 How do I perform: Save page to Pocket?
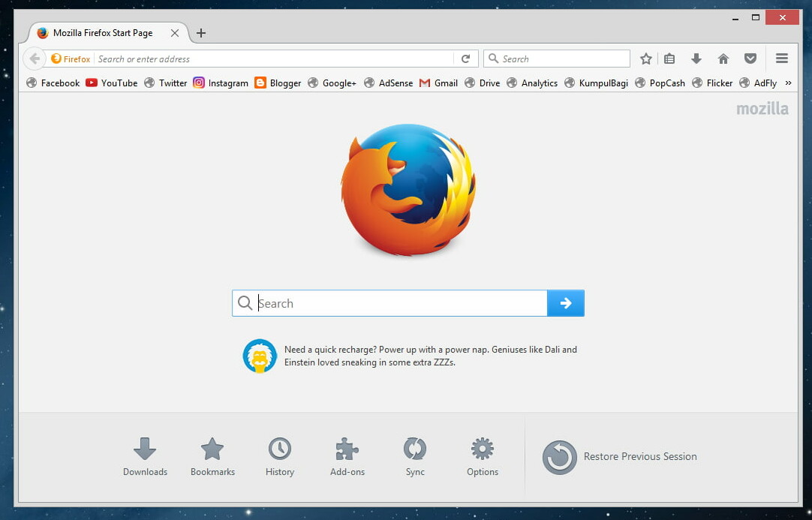[x=750, y=58]
